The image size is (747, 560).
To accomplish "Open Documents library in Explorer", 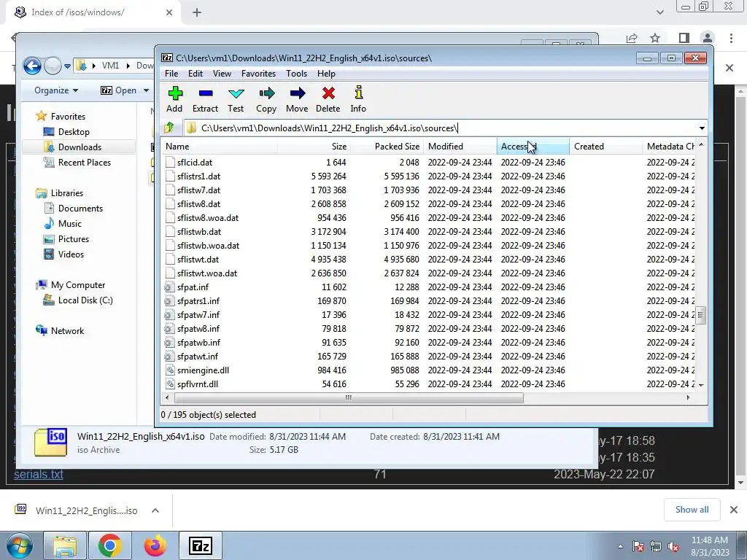I will point(73,208).
